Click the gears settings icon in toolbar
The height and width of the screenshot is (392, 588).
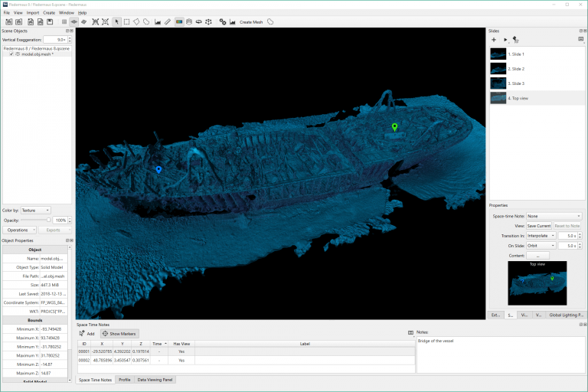[x=222, y=21]
